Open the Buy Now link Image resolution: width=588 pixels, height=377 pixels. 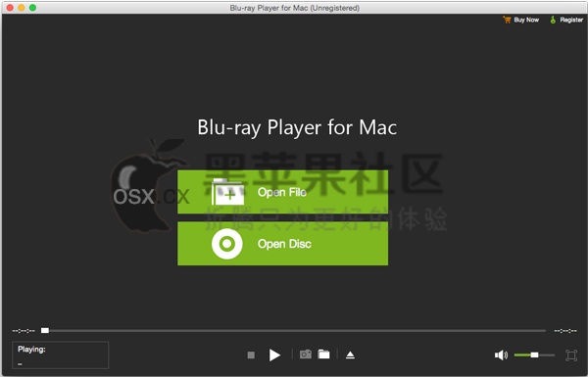pos(526,20)
